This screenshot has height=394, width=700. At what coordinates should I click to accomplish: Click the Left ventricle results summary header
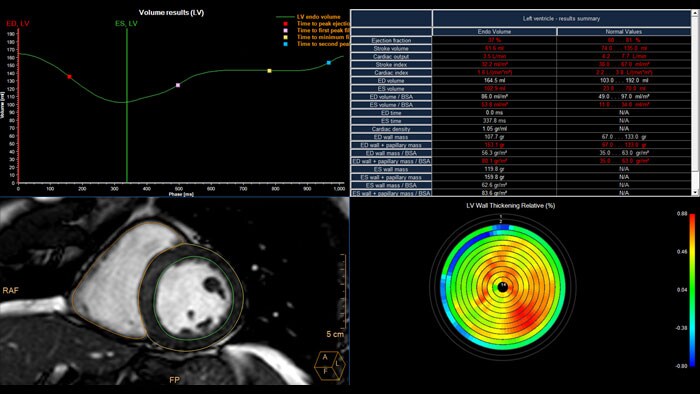pyautogui.click(x=562, y=19)
